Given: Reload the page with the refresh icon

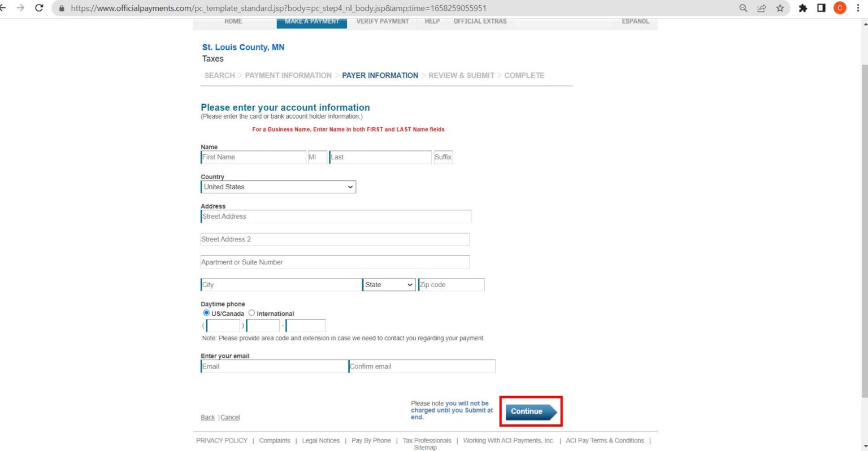Looking at the screenshot, I should [39, 8].
